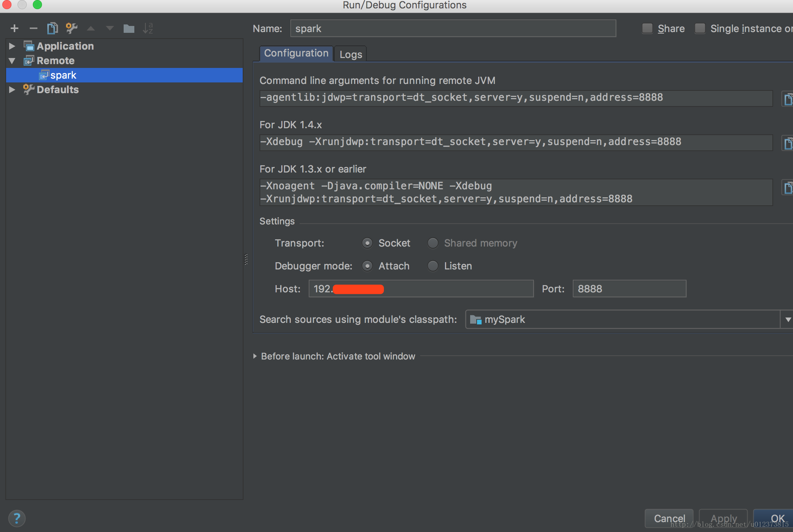Click the copy configuration icon
Screen dimensions: 793x532
pyautogui.click(x=52, y=28)
